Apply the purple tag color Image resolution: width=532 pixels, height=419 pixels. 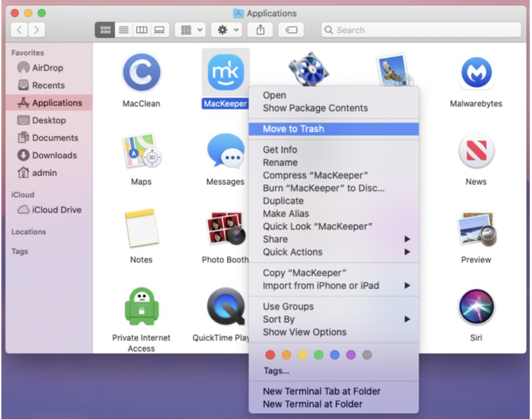point(351,355)
